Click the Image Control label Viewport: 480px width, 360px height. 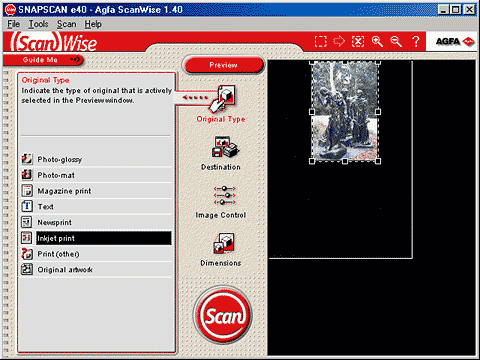[221, 215]
